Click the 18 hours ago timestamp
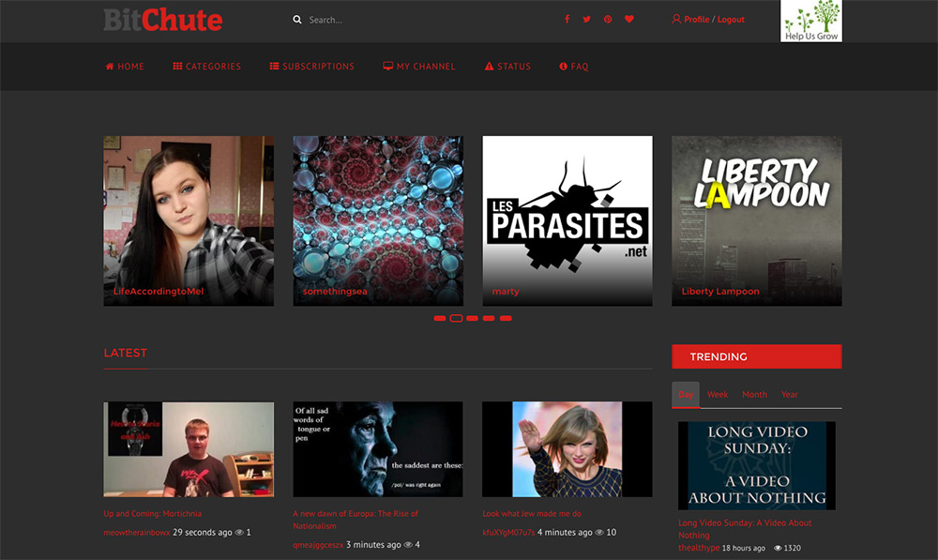This screenshot has height=560, width=938. (x=744, y=548)
